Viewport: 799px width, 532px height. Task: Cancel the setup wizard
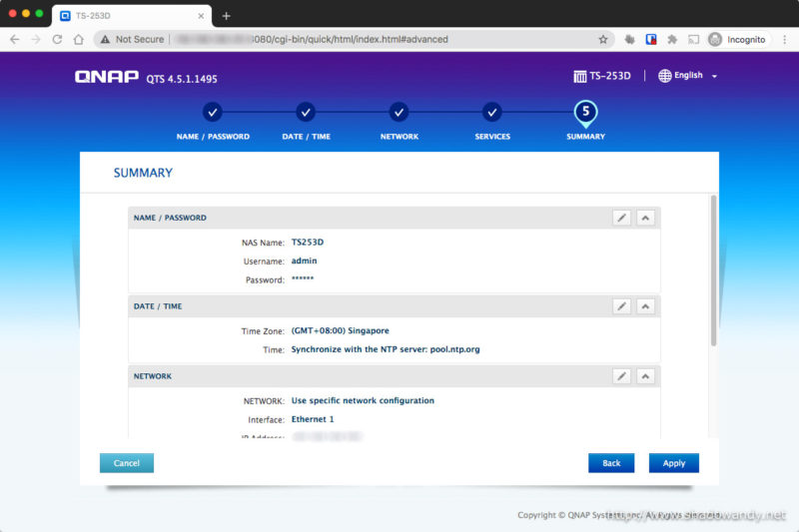coord(127,463)
